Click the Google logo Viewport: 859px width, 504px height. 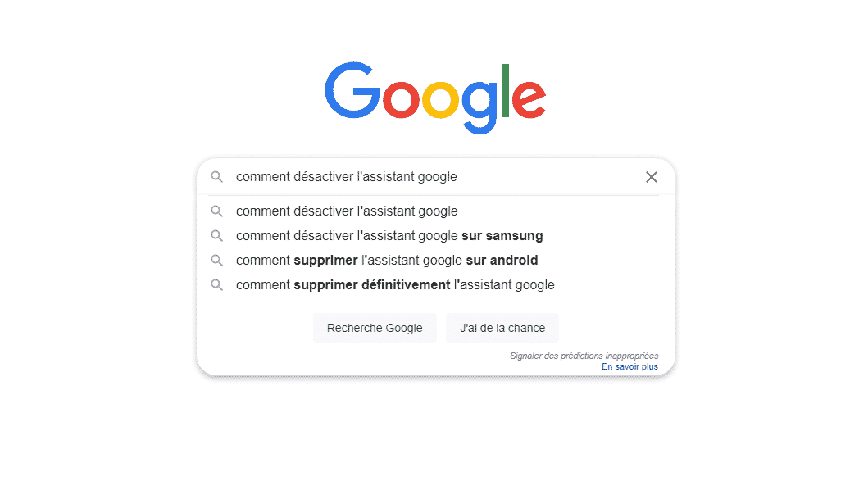click(435, 98)
